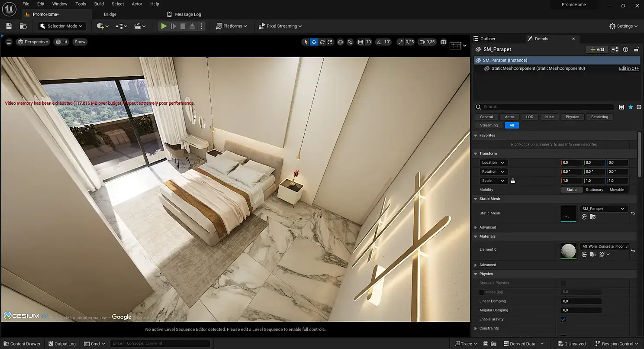The image size is (644, 349).
Task: Browse to SM_Parapet in Content Browser icon
Action: pyautogui.click(x=593, y=217)
